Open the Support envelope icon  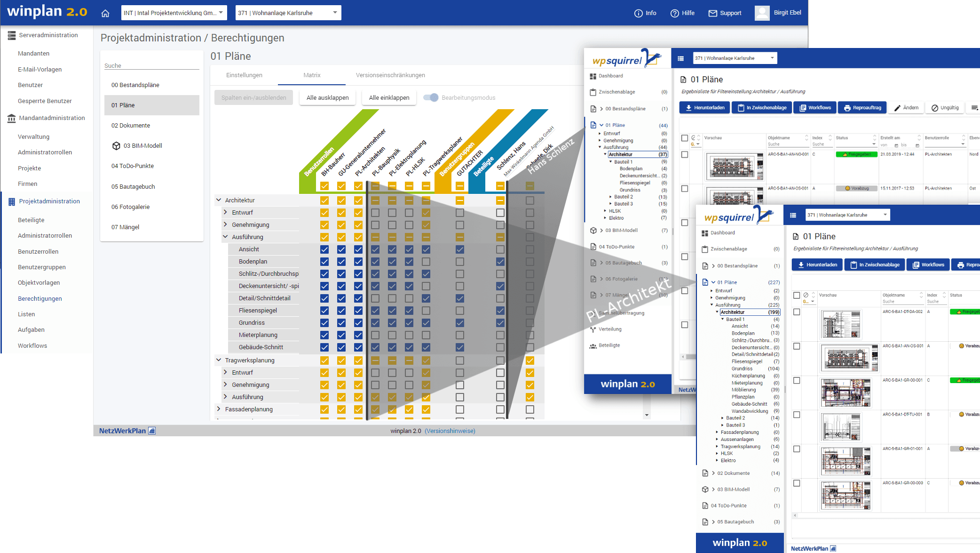pyautogui.click(x=712, y=13)
